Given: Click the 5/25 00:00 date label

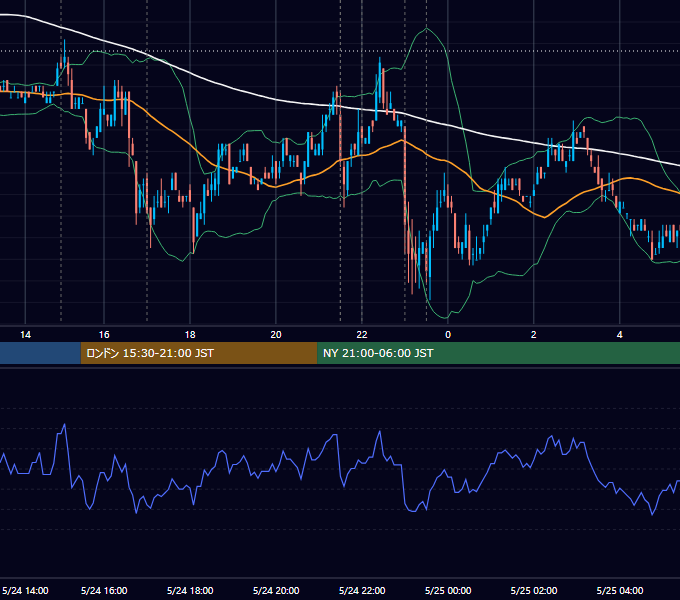Looking at the screenshot, I should coord(448,590).
